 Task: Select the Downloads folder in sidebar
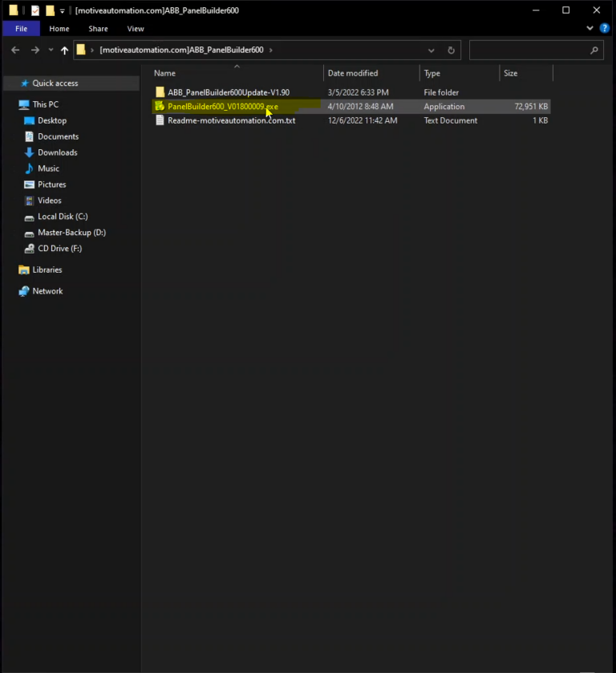[57, 152]
